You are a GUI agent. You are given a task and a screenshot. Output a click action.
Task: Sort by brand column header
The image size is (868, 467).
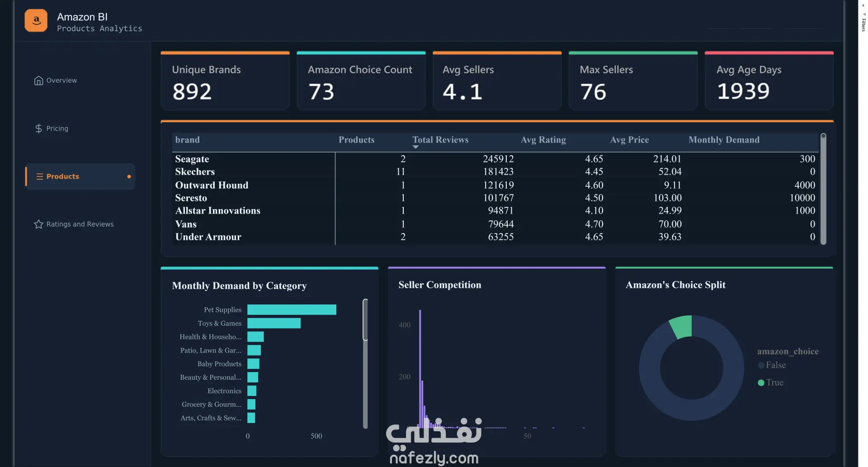point(187,140)
